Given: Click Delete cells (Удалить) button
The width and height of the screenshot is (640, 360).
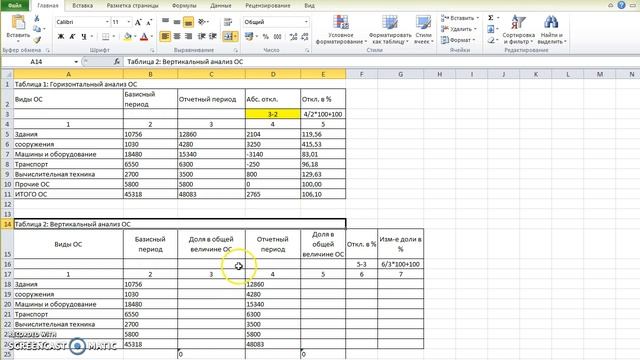Looking at the screenshot, I should pyautogui.click(x=459, y=29).
